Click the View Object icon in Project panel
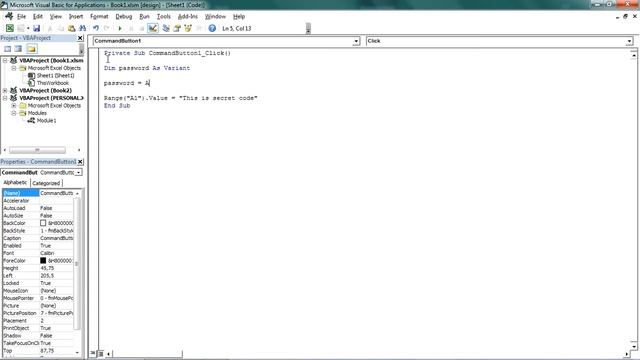The width and height of the screenshot is (640, 360). click(18, 49)
